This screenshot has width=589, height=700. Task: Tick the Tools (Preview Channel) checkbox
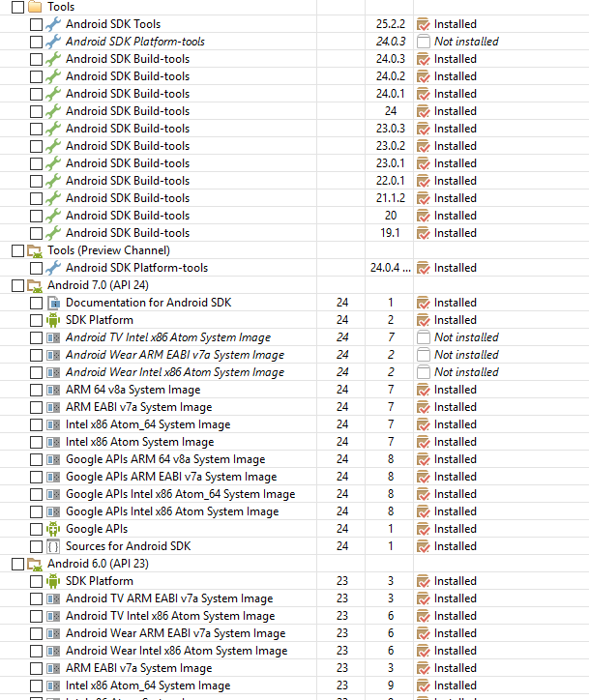pos(17,250)
